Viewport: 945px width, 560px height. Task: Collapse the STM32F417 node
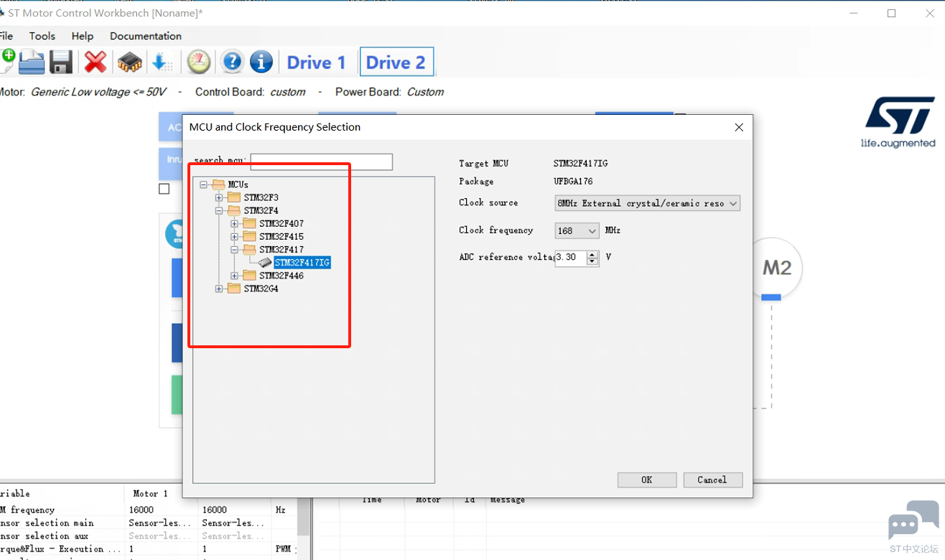235,250
